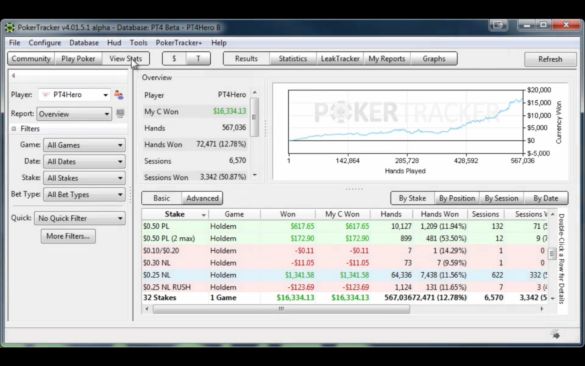585x366 pixels.
Task: Select the $0.30 NL stake row
Action: click(345, 263)
